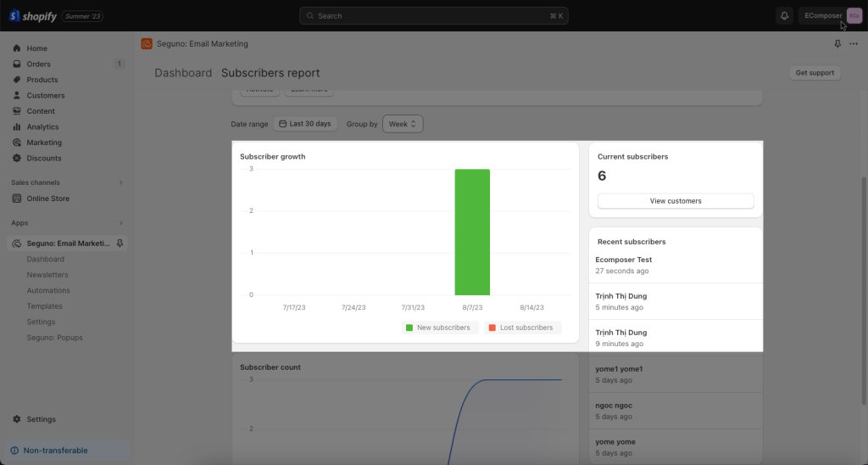Toggle Lost subscribers legend series

click(x=521, y=328)
